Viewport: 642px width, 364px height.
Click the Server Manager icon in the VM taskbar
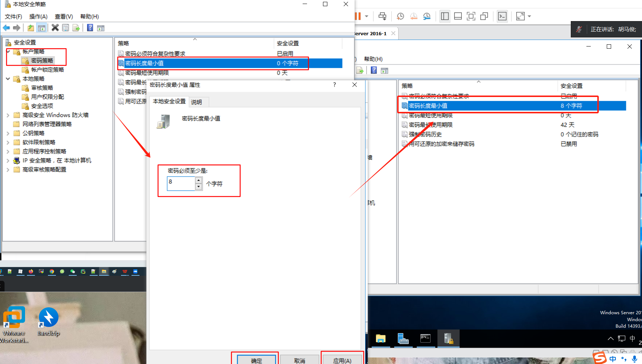click(403, 339)
